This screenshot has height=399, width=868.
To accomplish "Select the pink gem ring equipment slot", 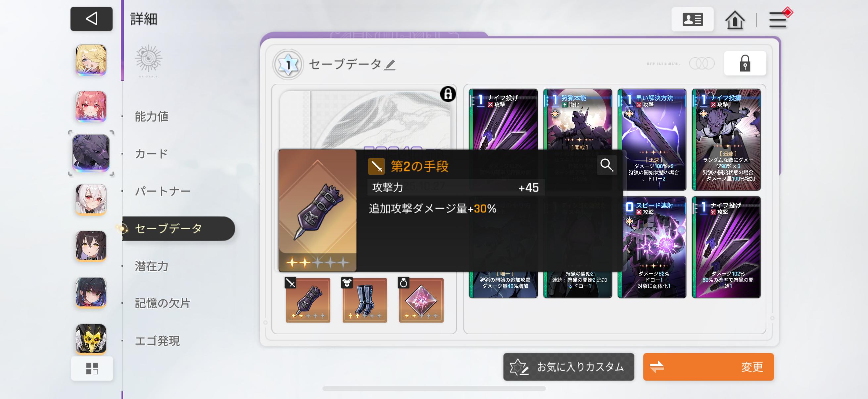I will pos(421,300).
